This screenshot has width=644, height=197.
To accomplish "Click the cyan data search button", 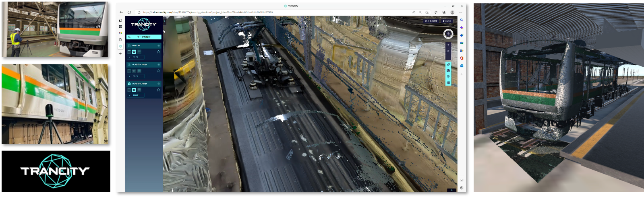I will click(144, 37).
